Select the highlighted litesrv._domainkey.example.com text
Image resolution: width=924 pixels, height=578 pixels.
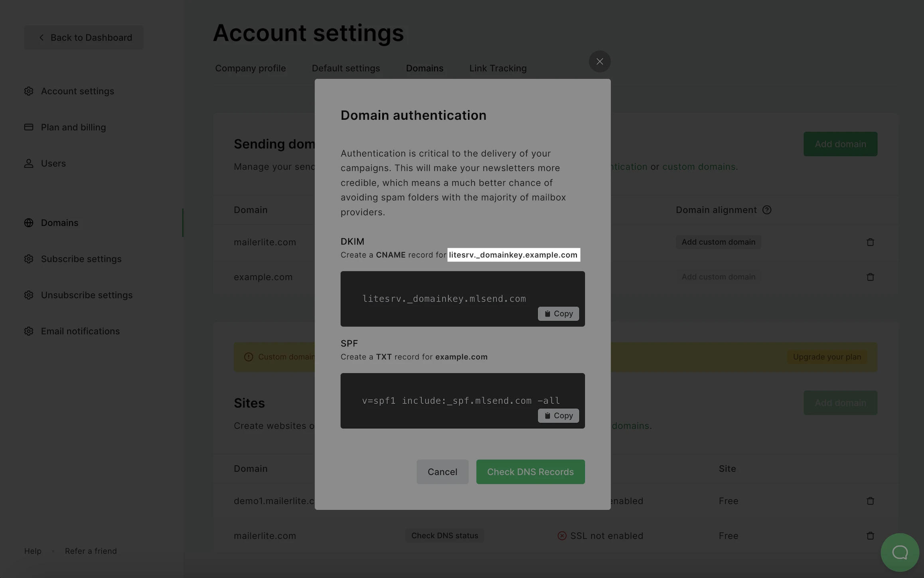[513, 255]
